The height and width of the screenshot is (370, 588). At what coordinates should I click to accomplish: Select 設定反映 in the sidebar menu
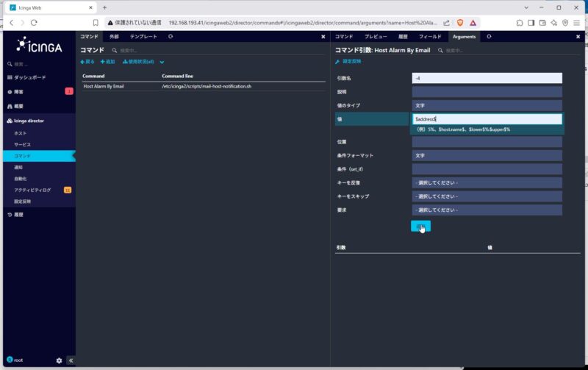coord(23,202)
